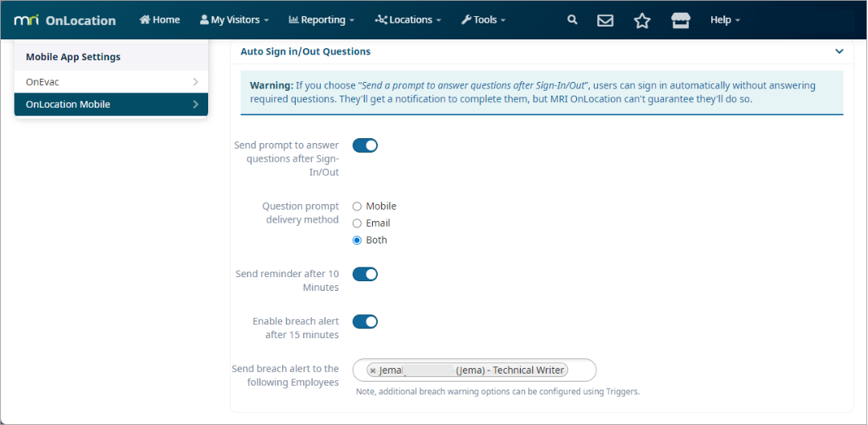Click the MRI OnLocation logo
The height and width of the screenshot is (425, 868).
click(65, 20)
